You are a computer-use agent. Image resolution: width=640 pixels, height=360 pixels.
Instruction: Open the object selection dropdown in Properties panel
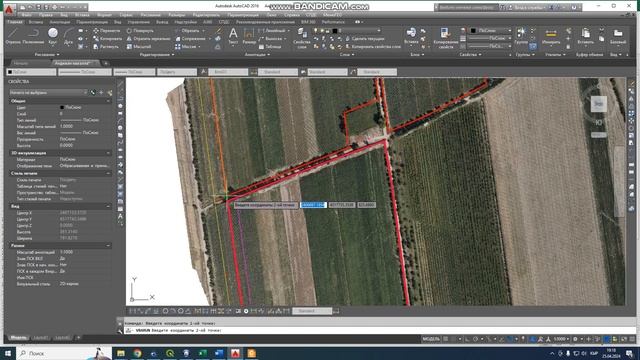(48, 93)
